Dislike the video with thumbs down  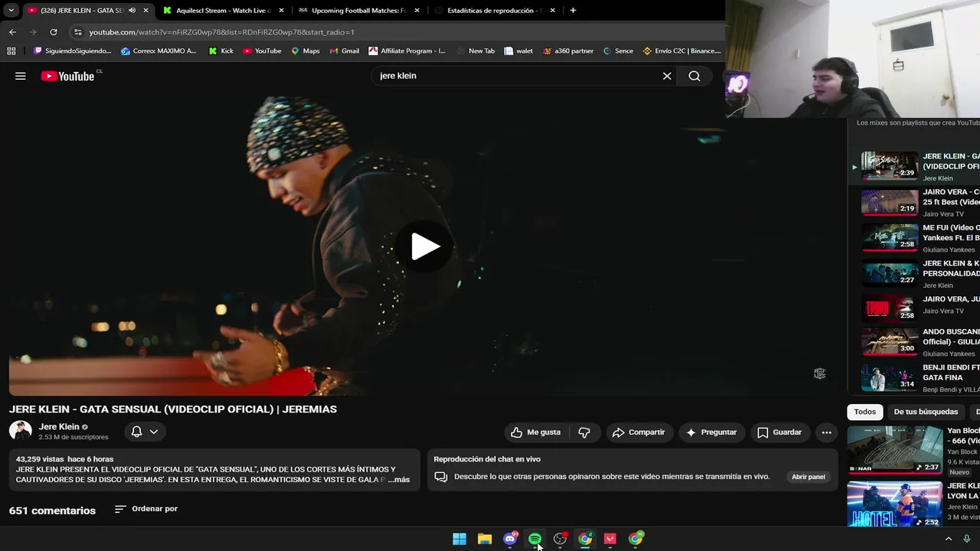584,432
